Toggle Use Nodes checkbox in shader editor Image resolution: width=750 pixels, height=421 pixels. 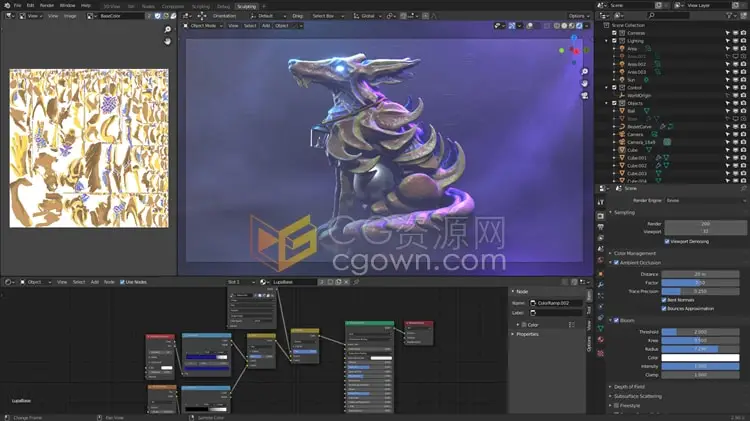tap(122, 282)
